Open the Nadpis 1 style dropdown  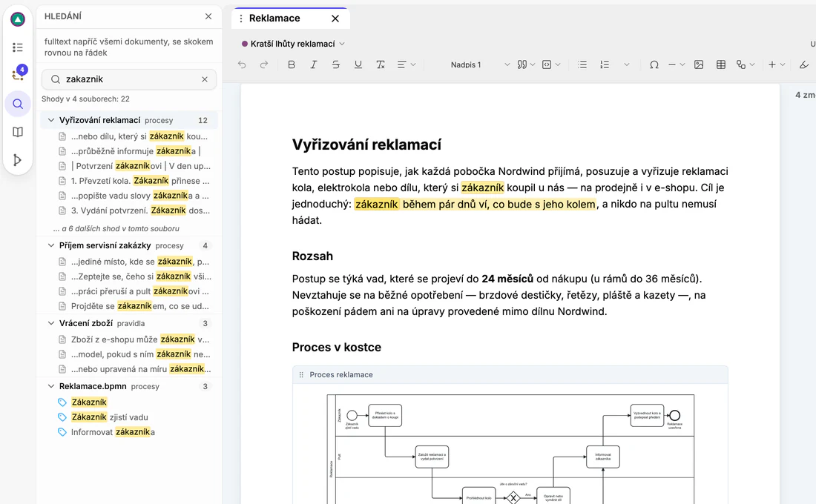479,64
